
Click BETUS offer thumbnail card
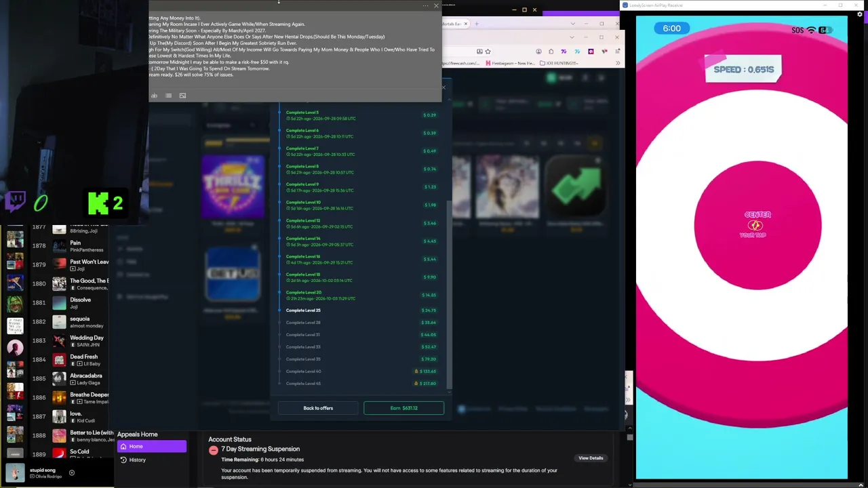(233, 274)
